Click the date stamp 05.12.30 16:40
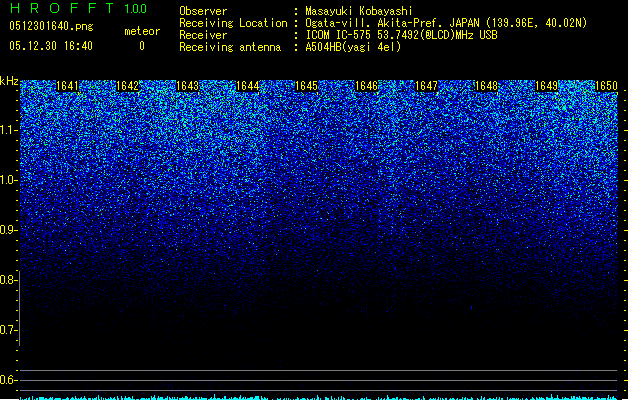Image resolution: width=629 pixels, height=400 pixels. click(51, 46)
